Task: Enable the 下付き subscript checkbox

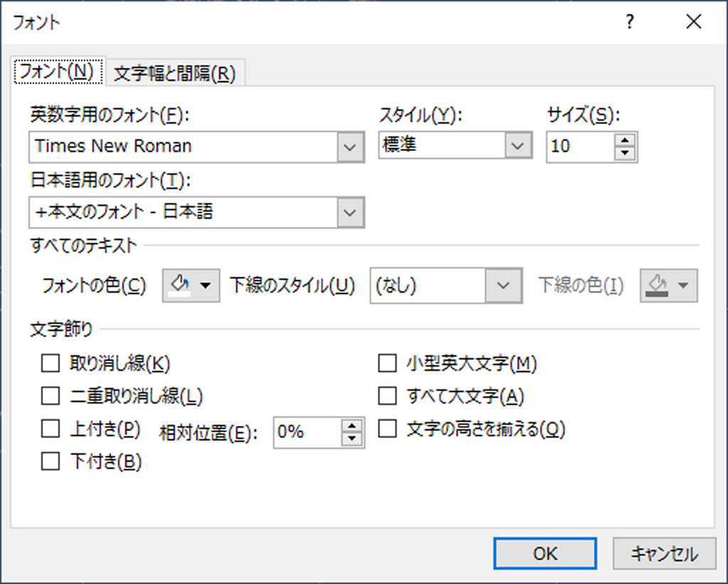Action: click(50, 462)
